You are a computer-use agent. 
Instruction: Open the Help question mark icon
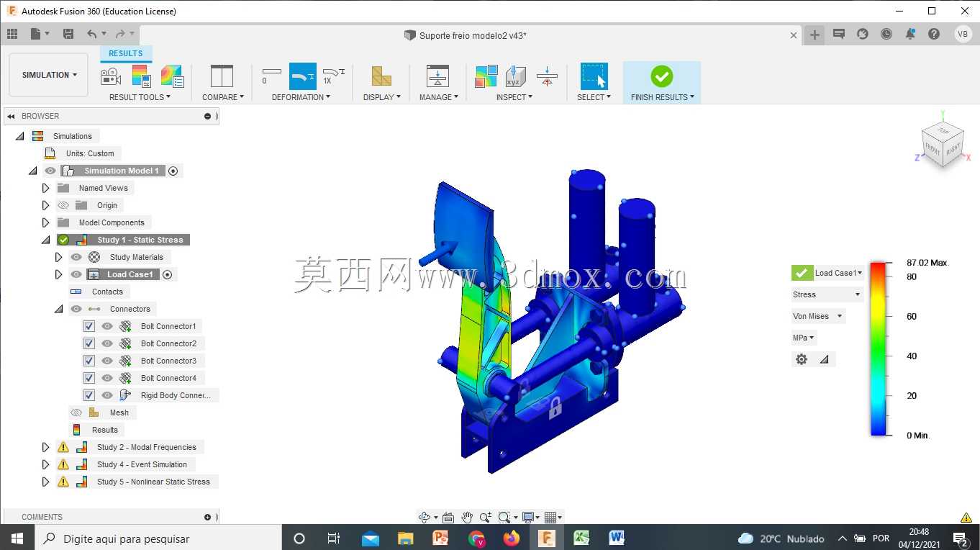(x=934, y=34)
